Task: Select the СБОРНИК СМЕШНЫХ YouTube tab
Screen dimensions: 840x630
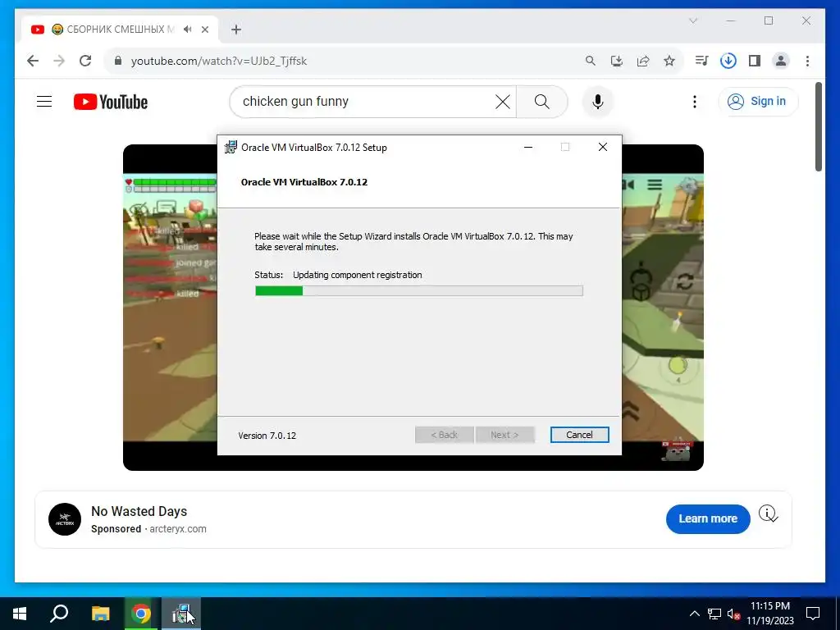Action: [x=120, y=30]
